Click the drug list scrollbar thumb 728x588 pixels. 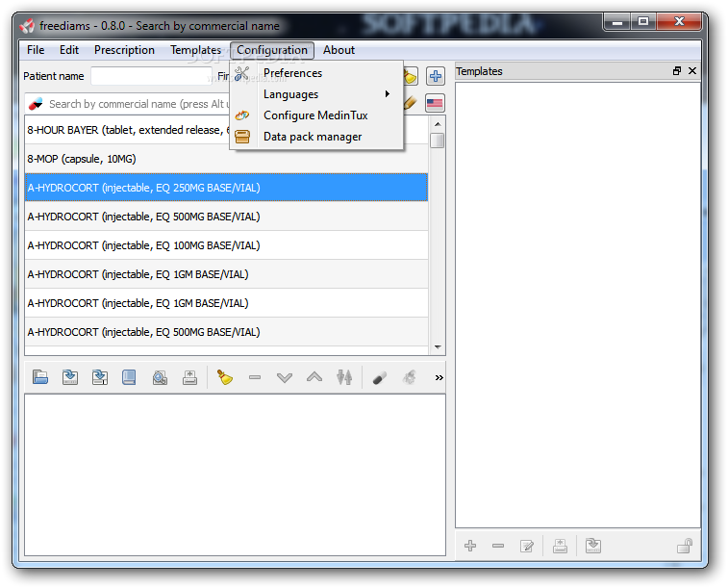pos(437,141)
